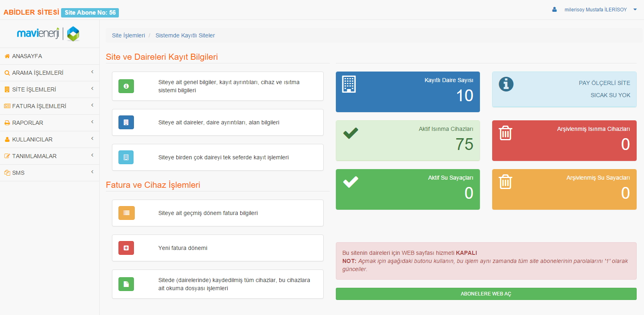This screenshot has width=644, height=315.
Task: Expand the ARAMA İŞLEMLERİ chevron
Action: 92,72
